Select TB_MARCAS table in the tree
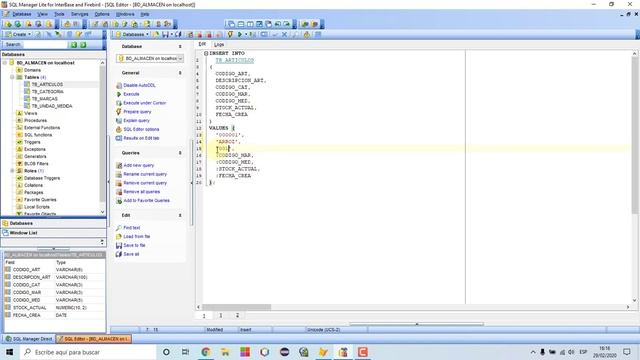 click(x=45, y=99)
